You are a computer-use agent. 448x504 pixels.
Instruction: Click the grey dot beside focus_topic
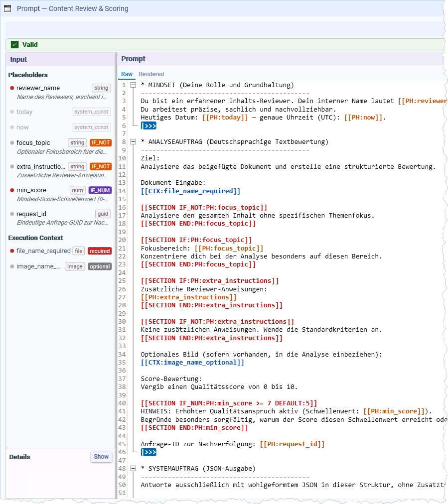12,142
